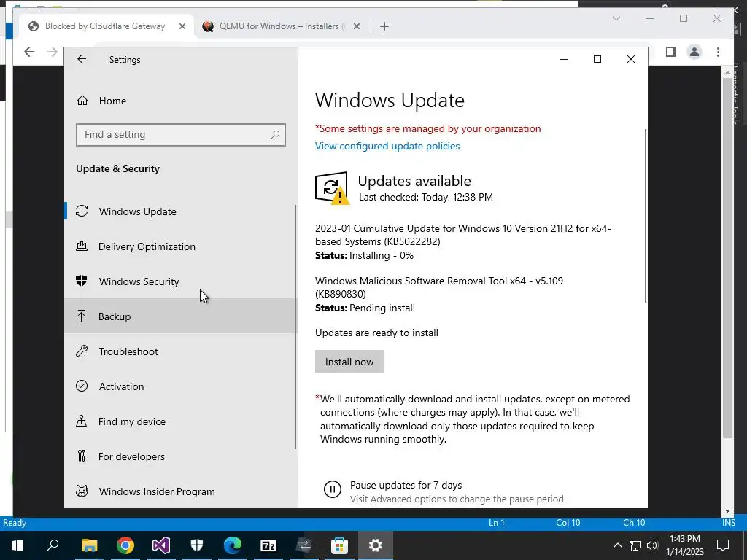This screenshot has width=747, height=560.
Task: Open the Home settings page
Action: [x=112, y=101]
